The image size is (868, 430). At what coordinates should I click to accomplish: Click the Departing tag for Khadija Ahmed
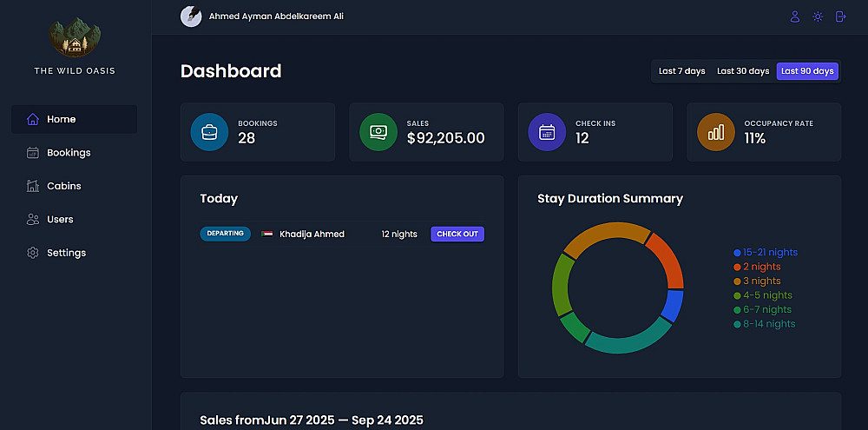pyautogui.click(x=225, y=234)
